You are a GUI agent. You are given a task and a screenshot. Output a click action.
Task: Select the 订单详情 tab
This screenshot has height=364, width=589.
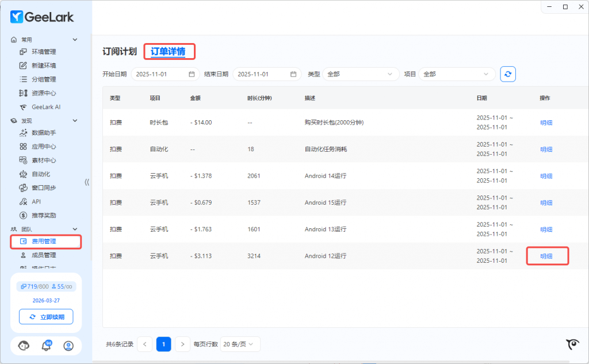(168, 52)
